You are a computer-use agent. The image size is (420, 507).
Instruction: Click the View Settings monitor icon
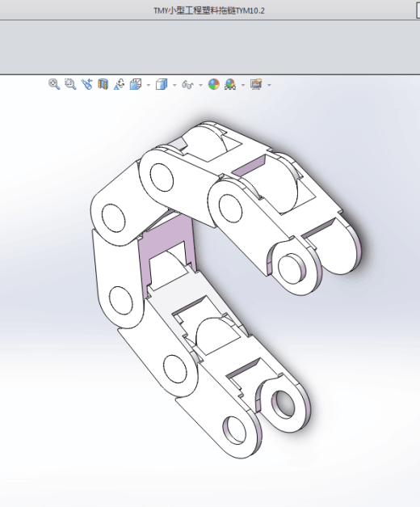[256, 84]
